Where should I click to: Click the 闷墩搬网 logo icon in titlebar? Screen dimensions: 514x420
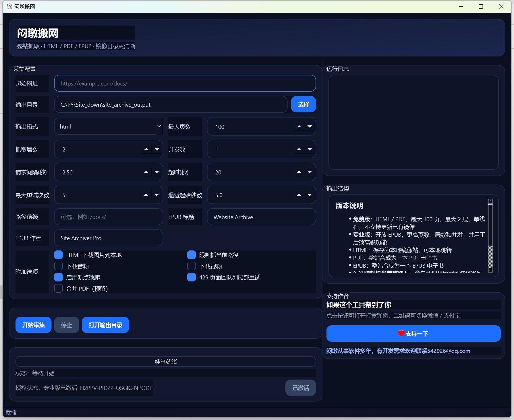pyautogui.click(x=9, y=6)
